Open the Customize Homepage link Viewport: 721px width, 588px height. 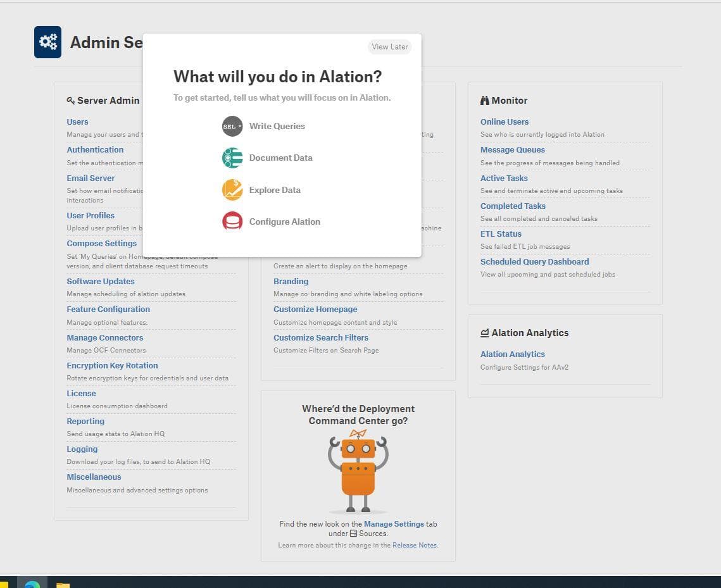tap(315, 310)
